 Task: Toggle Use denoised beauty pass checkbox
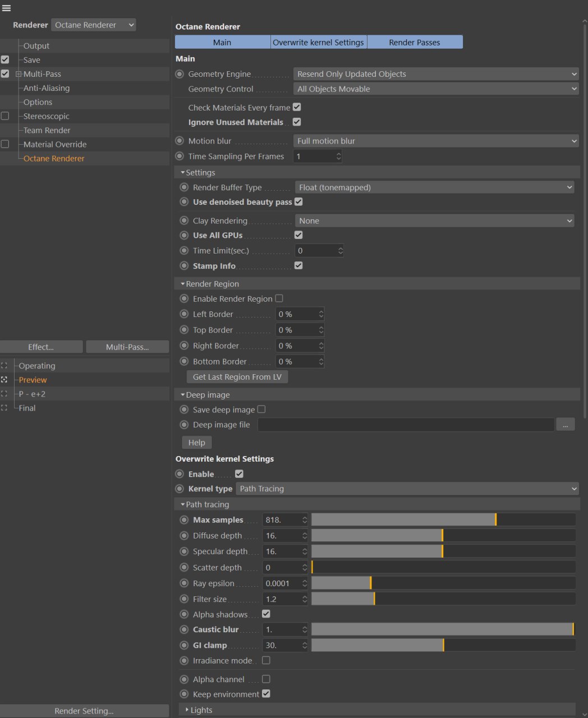coord(298,202)
